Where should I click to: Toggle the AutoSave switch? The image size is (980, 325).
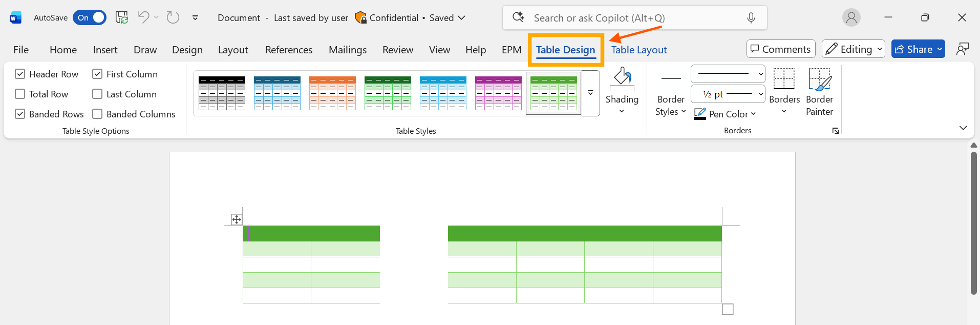point(90,17)
